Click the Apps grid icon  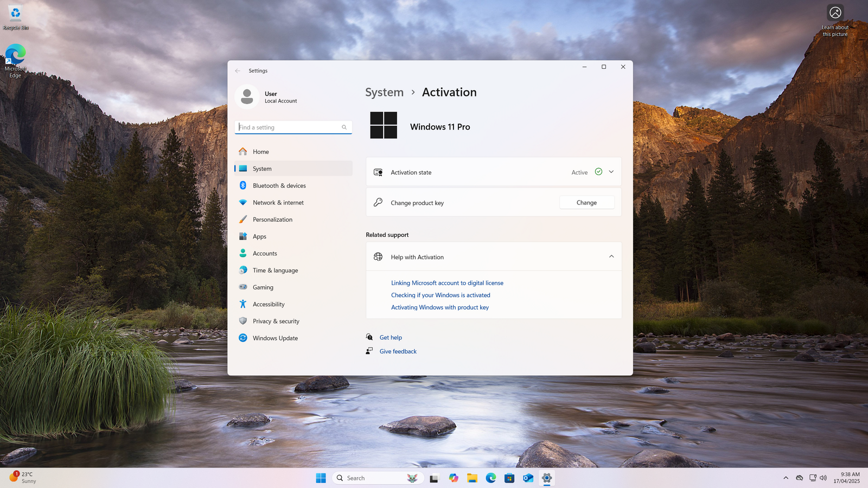(x=243, y=236)
